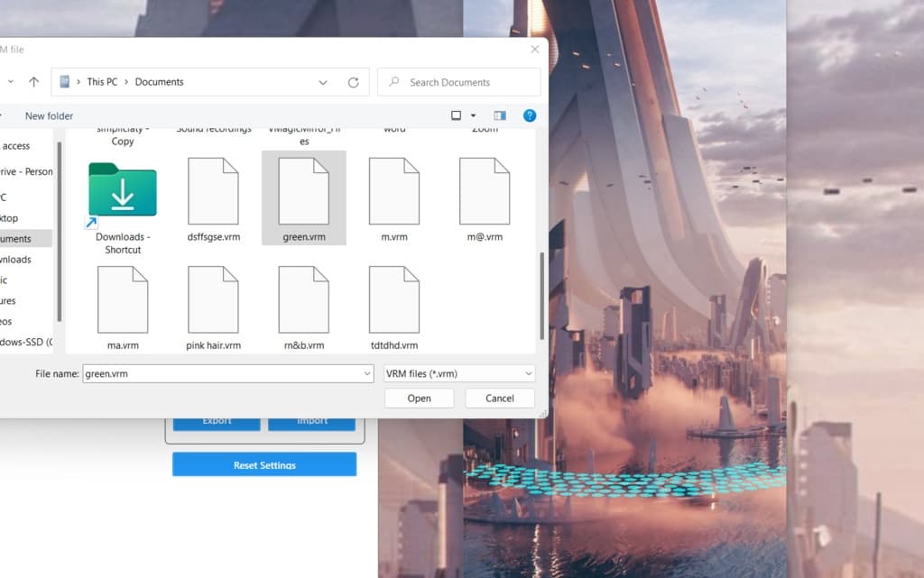Screen dimensions: 924x578
Task: Click the New folder toolbar item
Action: tap(49, 116)
